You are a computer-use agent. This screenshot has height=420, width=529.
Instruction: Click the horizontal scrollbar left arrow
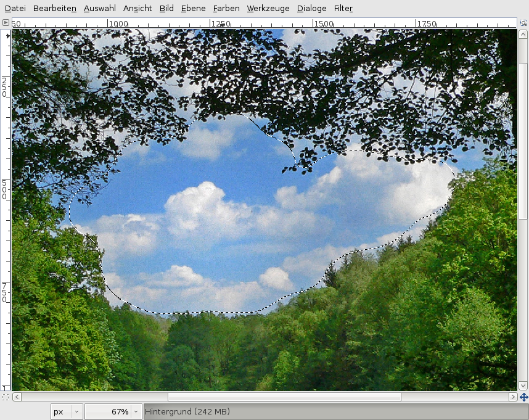(x=17, y=397)
